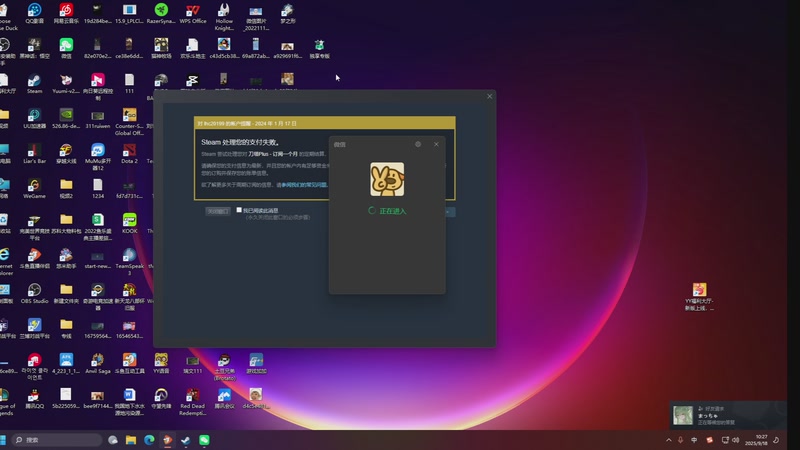
Task: Select the YY福利大厅 icon on the right side
Action: pos(699,297)
